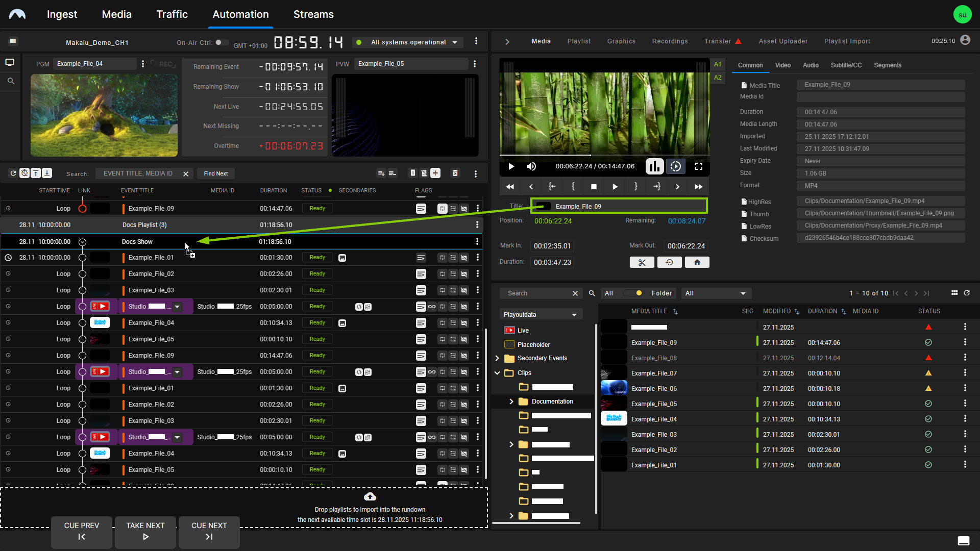Toggle the All/Folder segmented switch in media search

pos(633,293)
